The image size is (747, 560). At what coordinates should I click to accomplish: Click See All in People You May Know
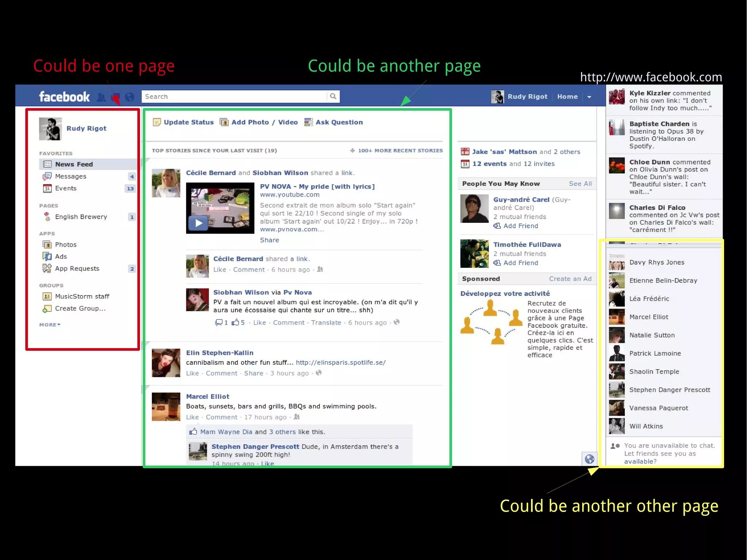coord(580,184)
